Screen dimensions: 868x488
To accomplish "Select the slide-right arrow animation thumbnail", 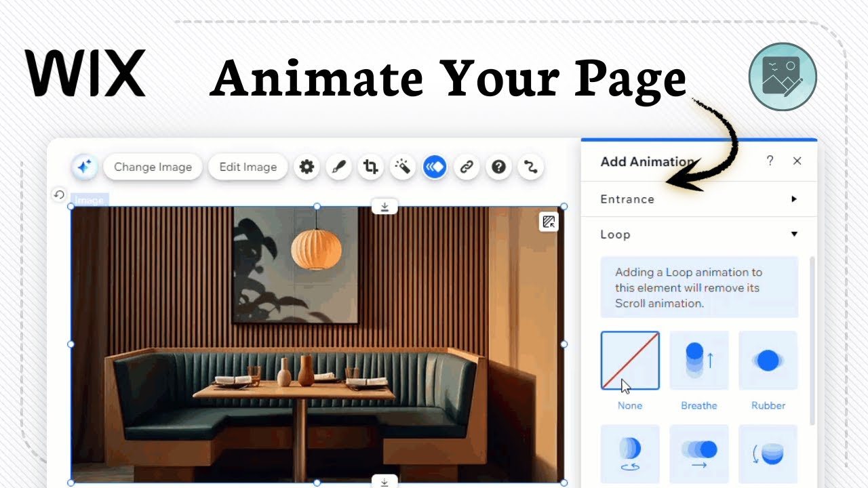I will pos(699,454).
